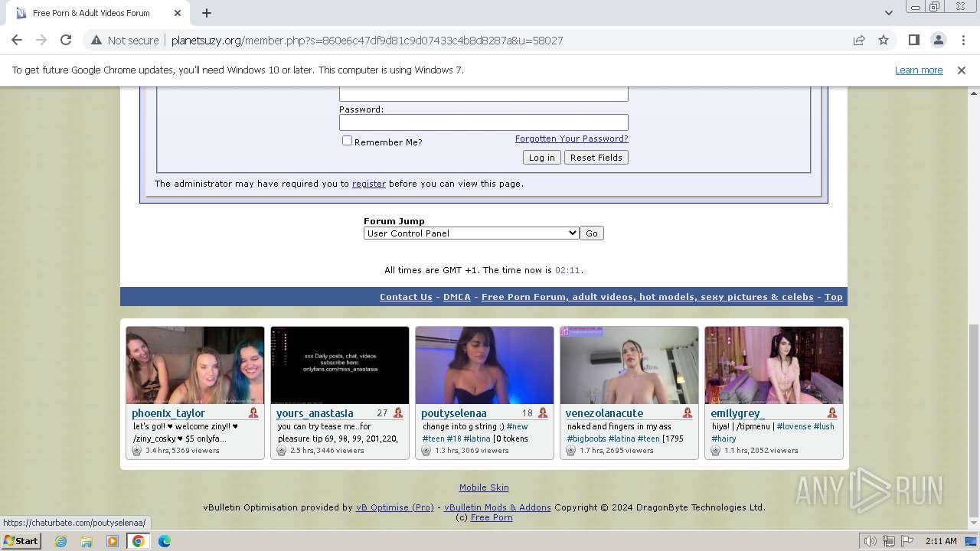Click the time stamp 02:11 text

pyautogui.click(x=567, y=270)
